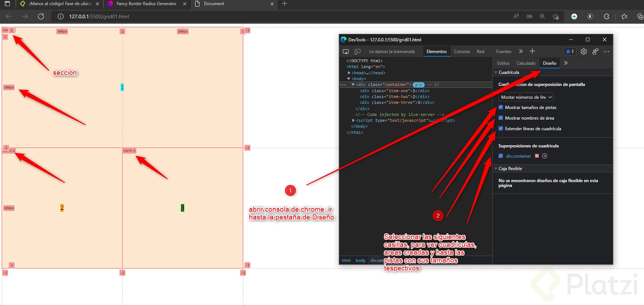Click the DevTools feedback icon
The height and width of the screenshot is (305, 644).
tap(595, 52)
